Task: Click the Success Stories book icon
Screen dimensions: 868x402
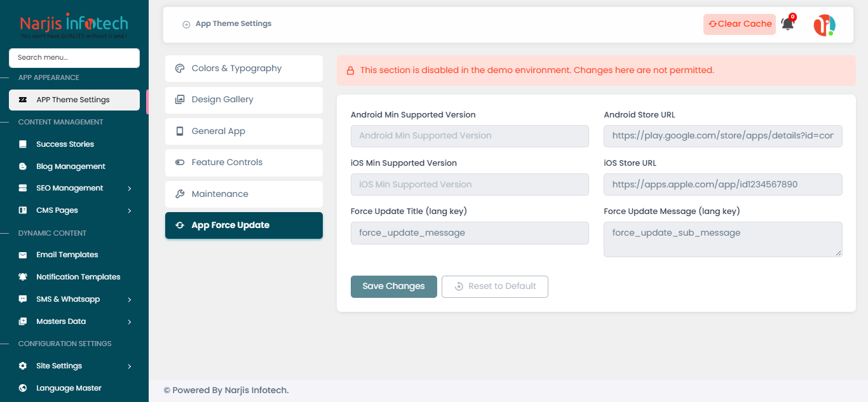Action: (x=23, y=144)
